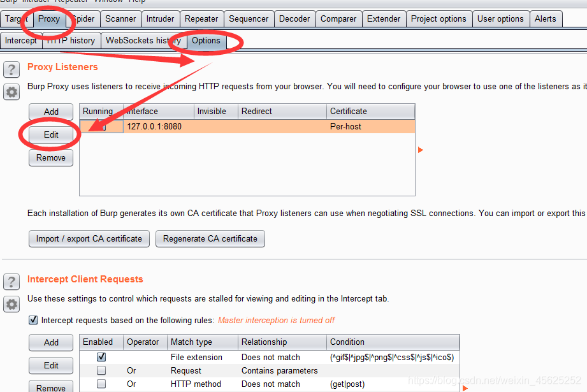Open the Extender tab
Screen dimensions: 587x392
click(384, 18)
